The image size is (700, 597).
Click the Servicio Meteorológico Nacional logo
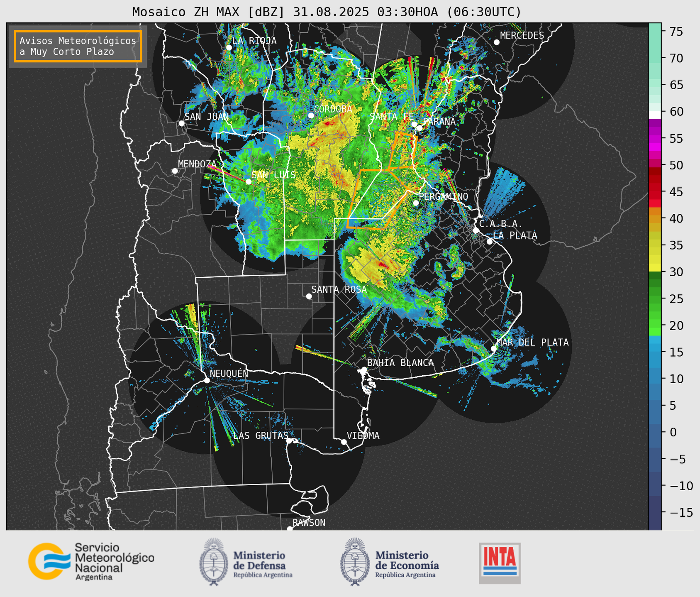(x=91, y=561)
